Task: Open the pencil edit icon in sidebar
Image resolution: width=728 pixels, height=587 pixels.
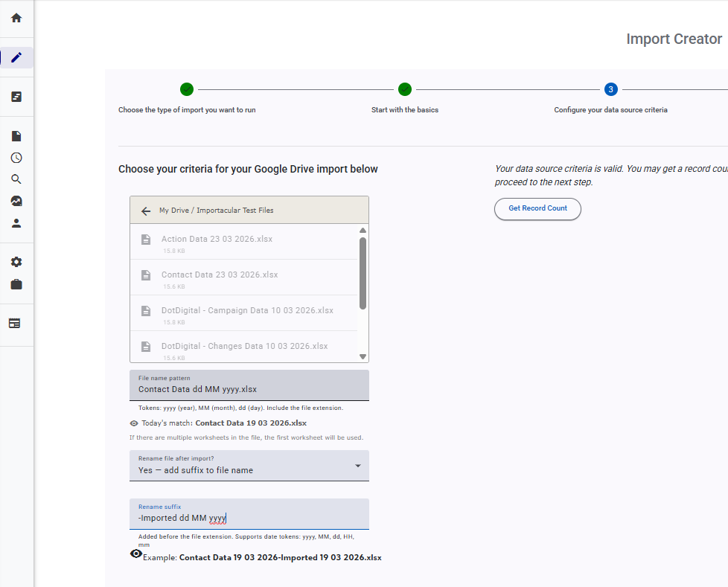Action: 16,57
